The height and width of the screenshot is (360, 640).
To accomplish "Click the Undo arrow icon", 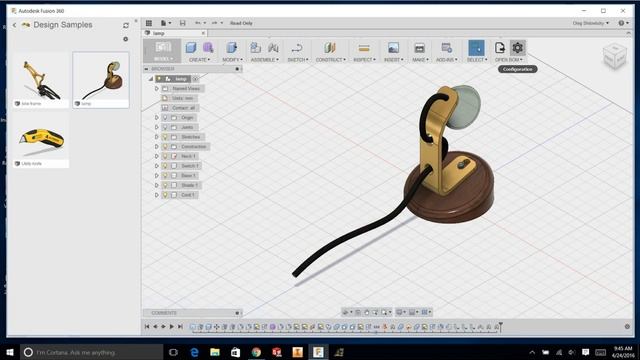I will 199,23.
